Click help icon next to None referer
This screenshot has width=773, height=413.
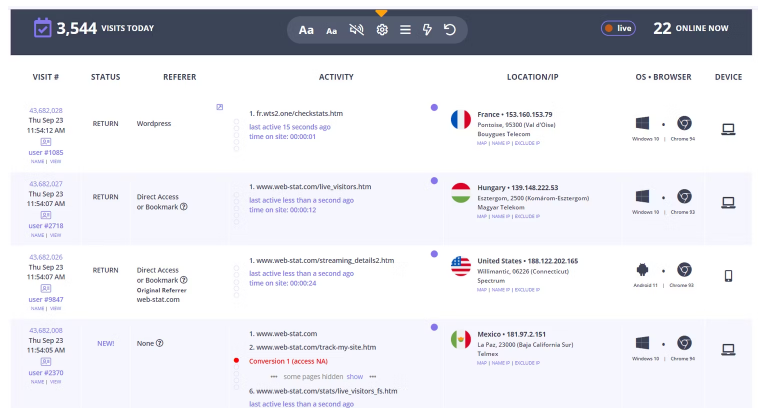tap(160, 343)
